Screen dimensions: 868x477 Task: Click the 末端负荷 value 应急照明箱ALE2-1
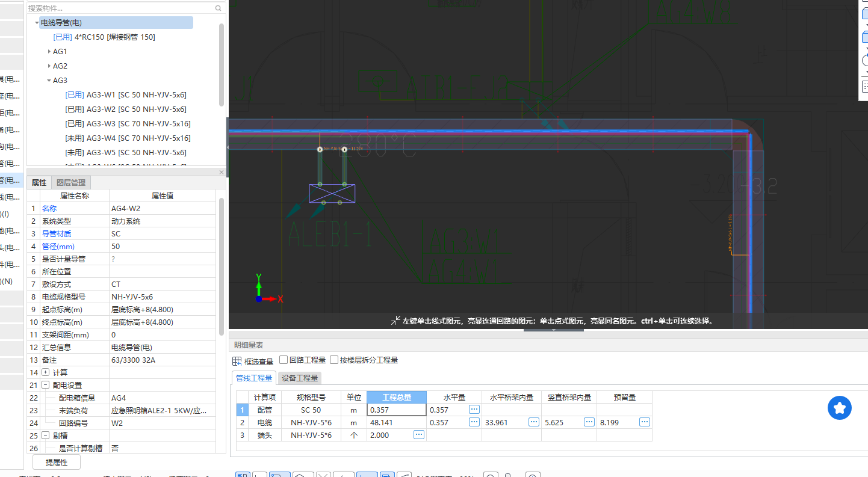pos(163,410)
